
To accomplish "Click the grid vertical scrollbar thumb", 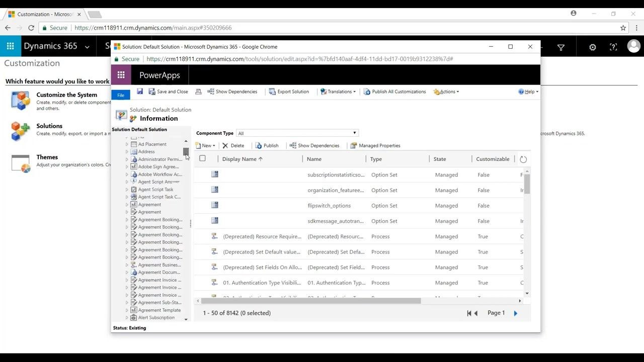I will (x=527, y=184).
